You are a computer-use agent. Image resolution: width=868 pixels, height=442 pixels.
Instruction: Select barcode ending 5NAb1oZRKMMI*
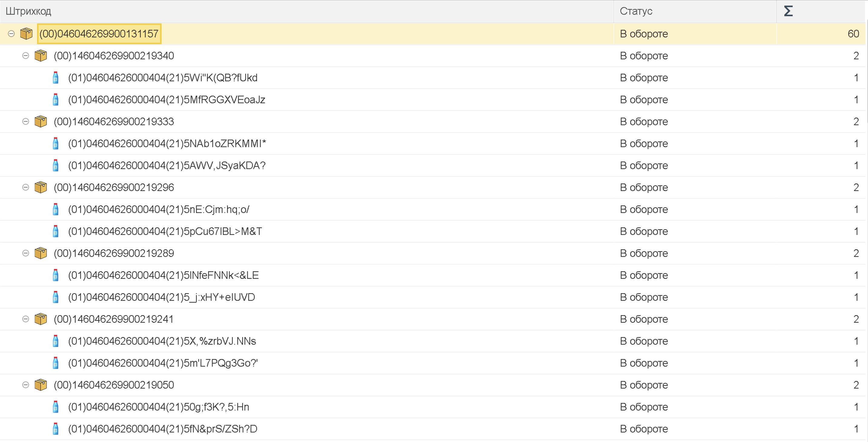tap(167, 143)
